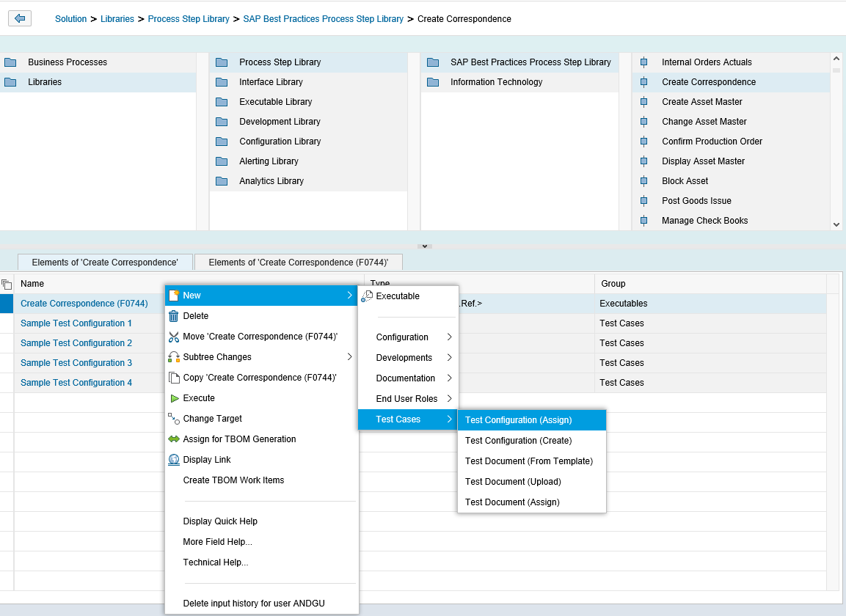Open the Sample Test Configuration 3 link
The image size is (846, 616).
click(76, 363)
